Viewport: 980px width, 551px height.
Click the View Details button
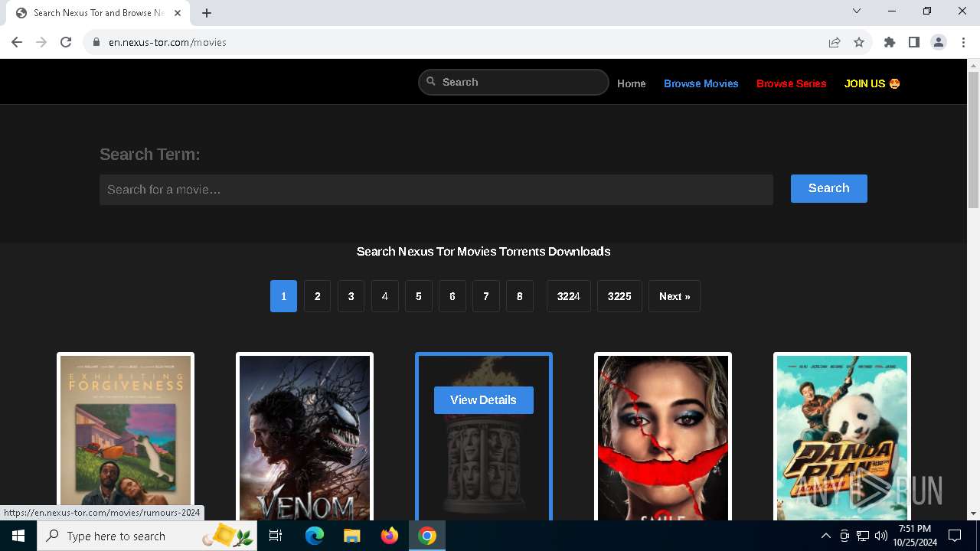tap(483, 400)
